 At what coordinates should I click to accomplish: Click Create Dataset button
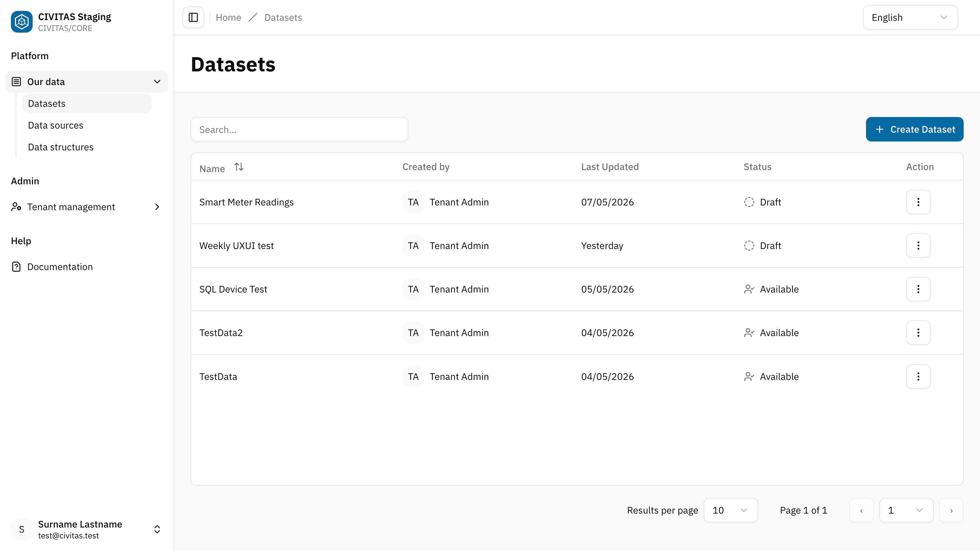tap(915, 129)
